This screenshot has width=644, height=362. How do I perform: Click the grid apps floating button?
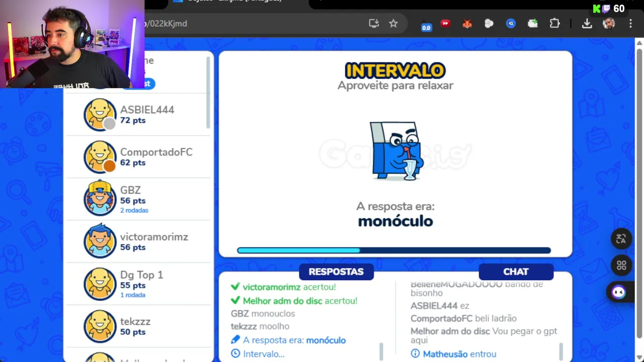point(621,265)
